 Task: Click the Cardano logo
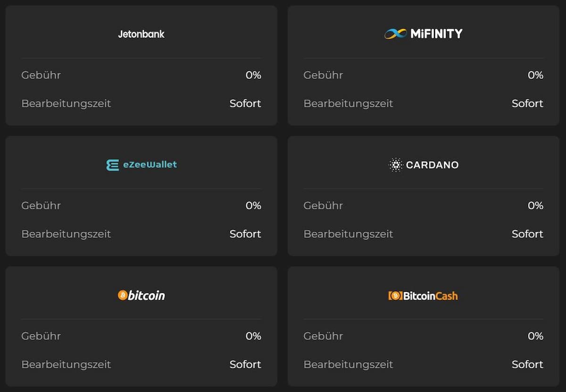click(423, 165)
